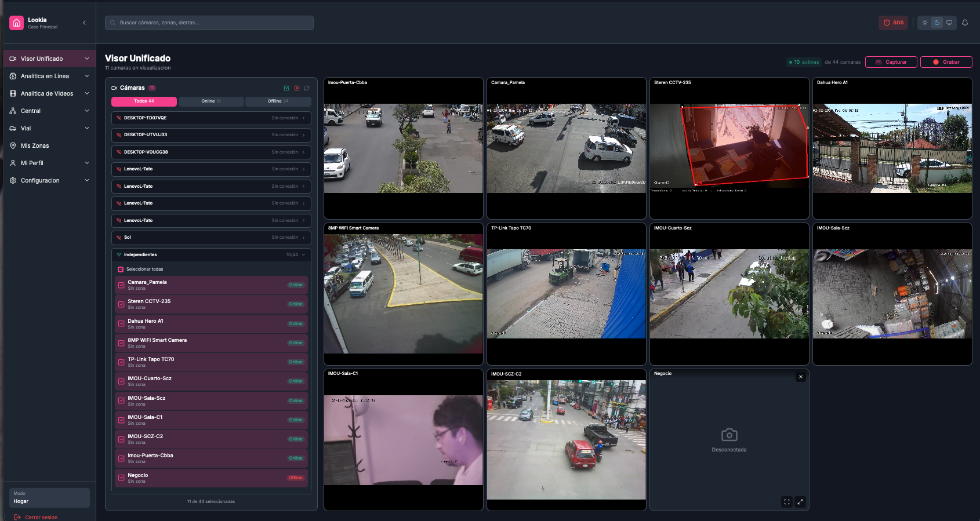Refresh the camera list
Image resolution: width=980 pixels, height=521 pixels.
tap(307, 88)
